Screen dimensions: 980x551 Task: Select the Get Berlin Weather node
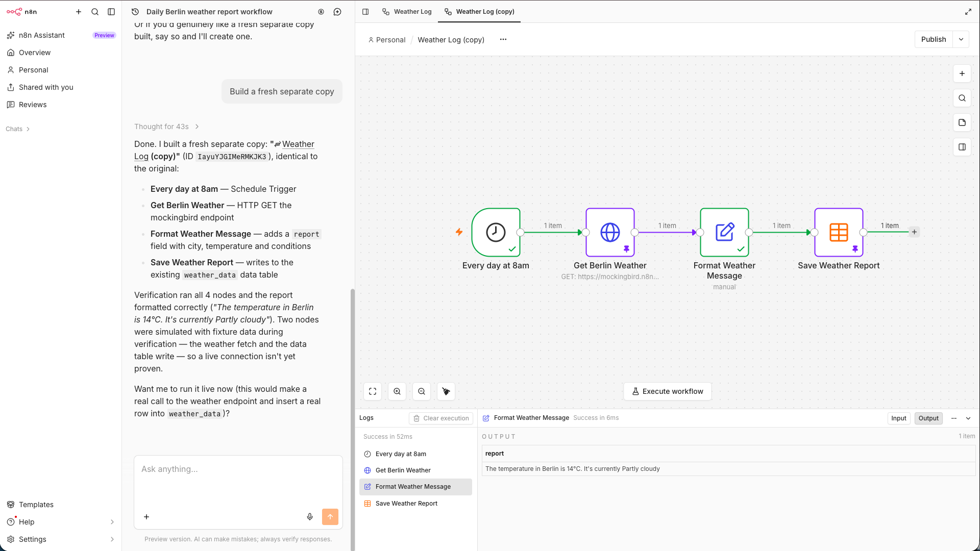click(610, 232)
